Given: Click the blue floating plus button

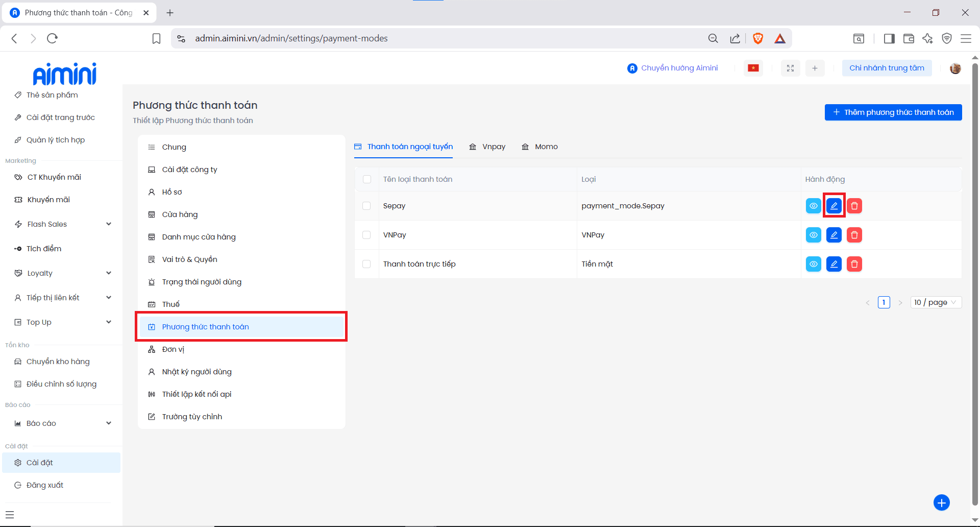Looking at the screenshot, I should (941, 502).
